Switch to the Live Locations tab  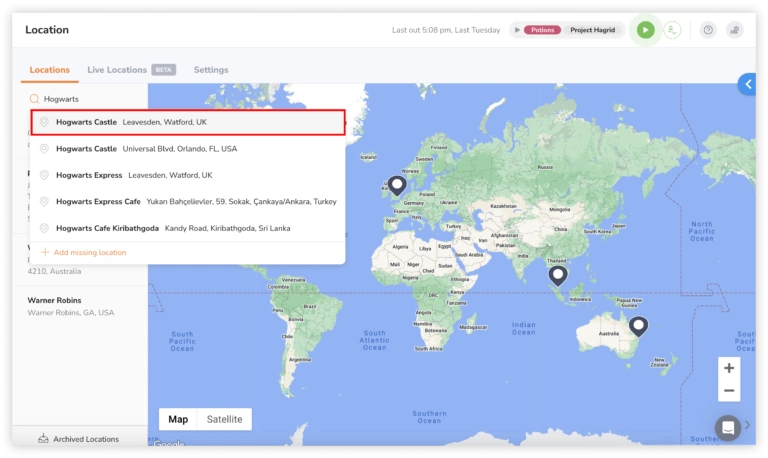pyautogui.click(x=117, y=70)
